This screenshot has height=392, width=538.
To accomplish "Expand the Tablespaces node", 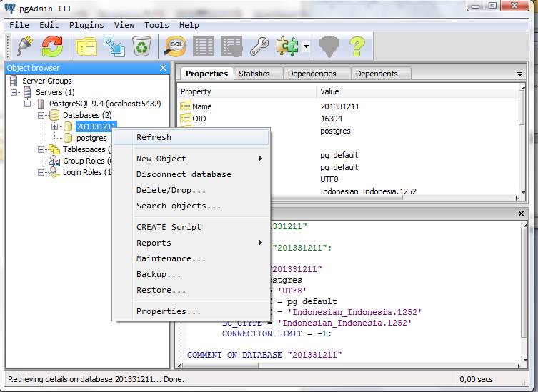I will coord(41,149).
